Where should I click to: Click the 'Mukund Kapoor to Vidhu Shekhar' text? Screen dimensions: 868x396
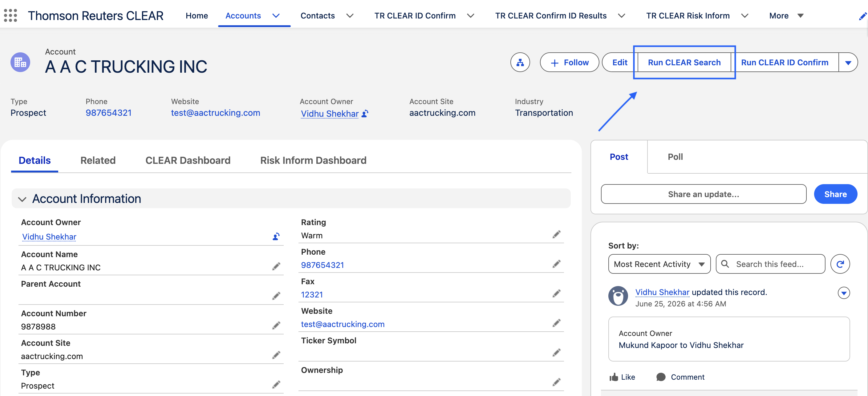(681, 345)
